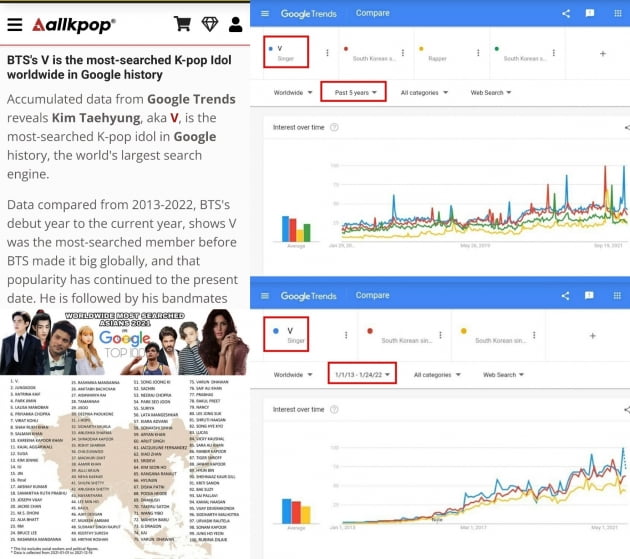Click Google Trends logo in upper panel

coord(308,14)
